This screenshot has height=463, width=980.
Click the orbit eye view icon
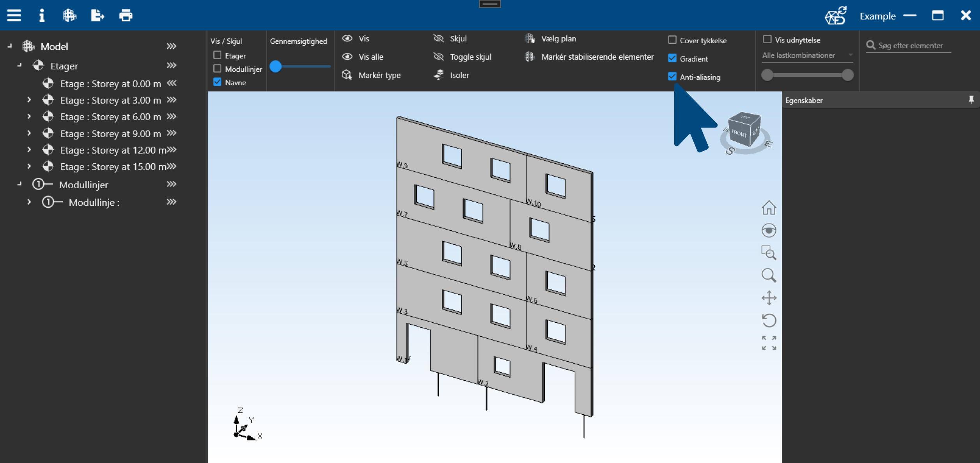point(769,230)
